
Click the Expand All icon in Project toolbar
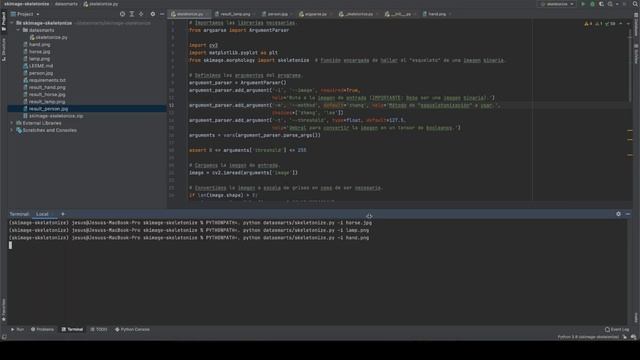pos(132,14)
